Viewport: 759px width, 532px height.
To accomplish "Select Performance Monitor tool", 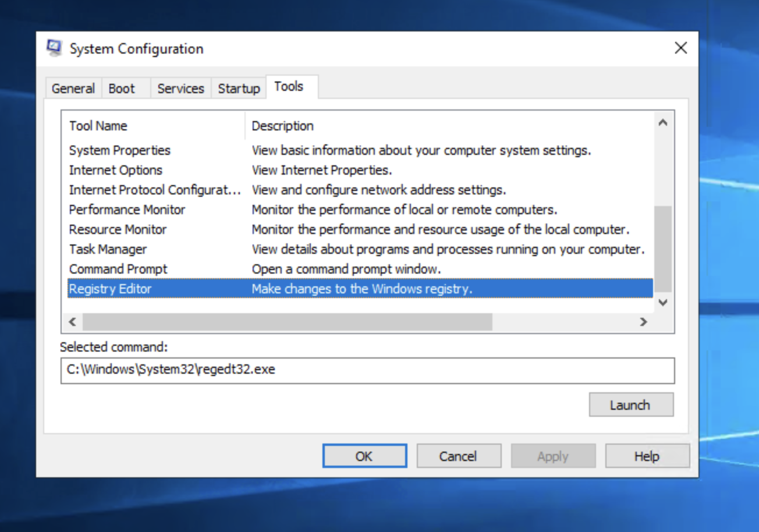I will (x=127, y=210).
